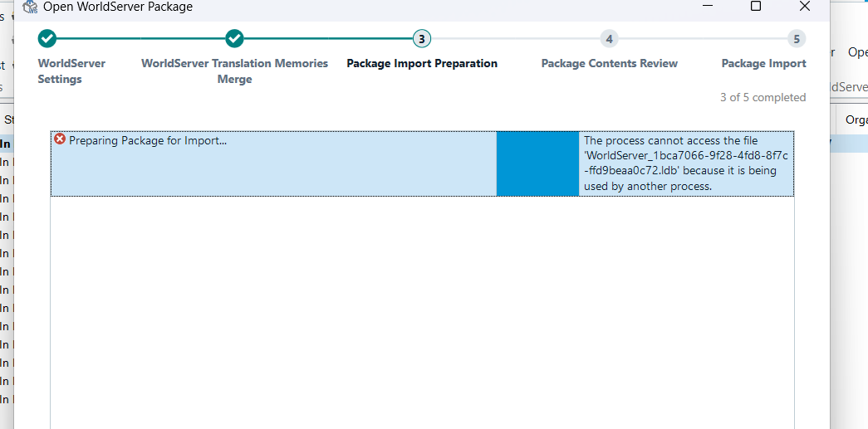Image resolution: width=868 pixels, height=429 pixels.
Task: Close the Open WorldServer Package dialog
Action: pos(805,6)
